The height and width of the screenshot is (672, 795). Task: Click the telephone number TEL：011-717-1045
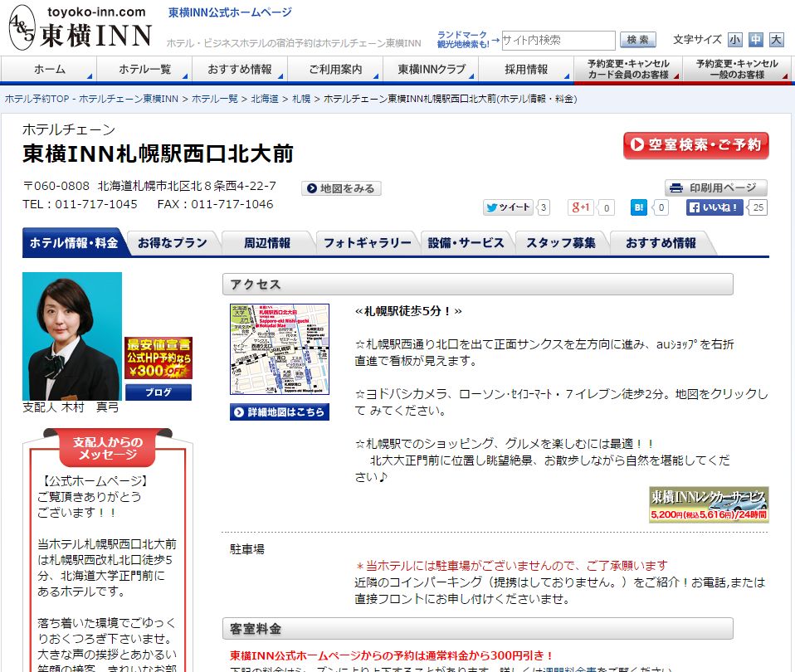click(x=80, y=204)
